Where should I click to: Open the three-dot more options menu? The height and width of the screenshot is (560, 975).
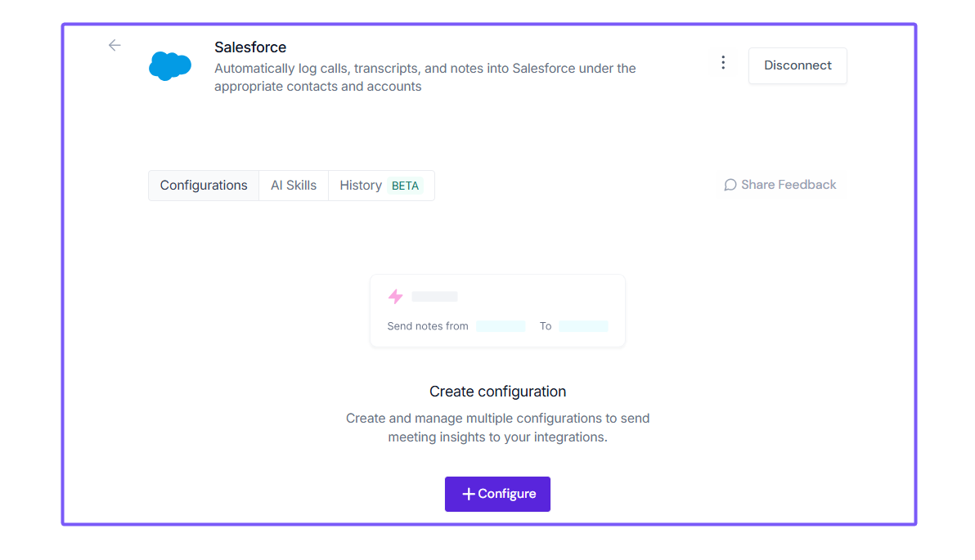(722, 63)
